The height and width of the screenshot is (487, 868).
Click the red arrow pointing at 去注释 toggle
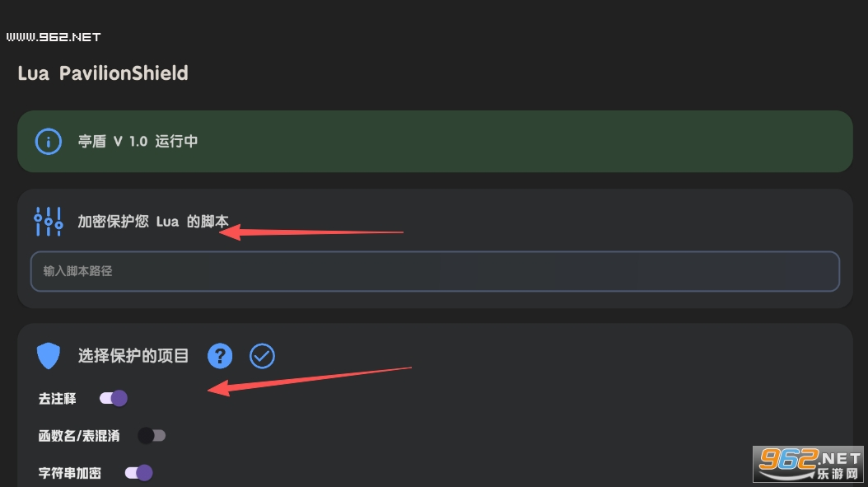310,382
